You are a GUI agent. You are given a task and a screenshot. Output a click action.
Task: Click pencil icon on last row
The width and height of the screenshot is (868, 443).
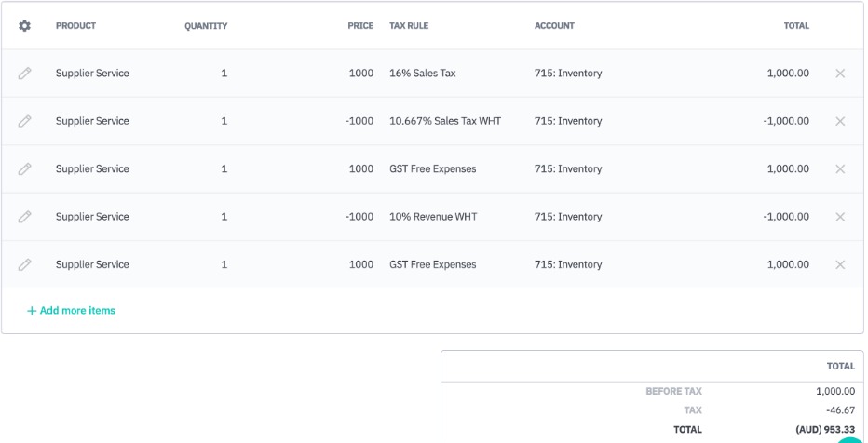[25, 264]
